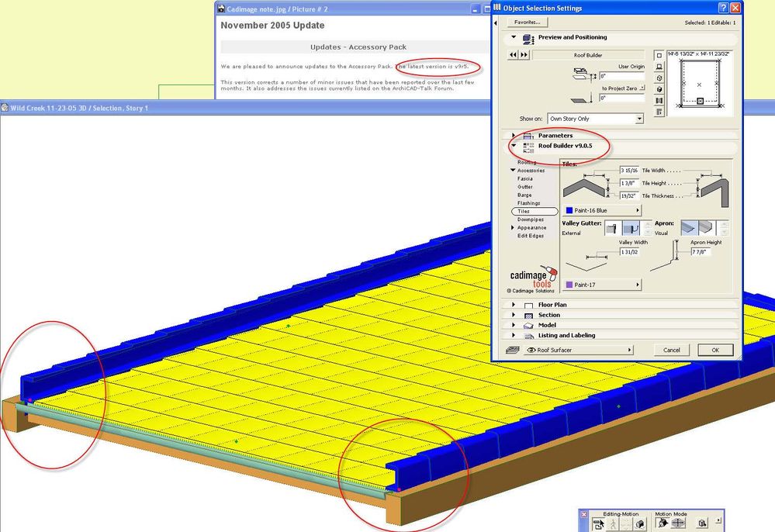Open the Roofing settings page
The width and height of the screenshot is (775, 532).
527,162
